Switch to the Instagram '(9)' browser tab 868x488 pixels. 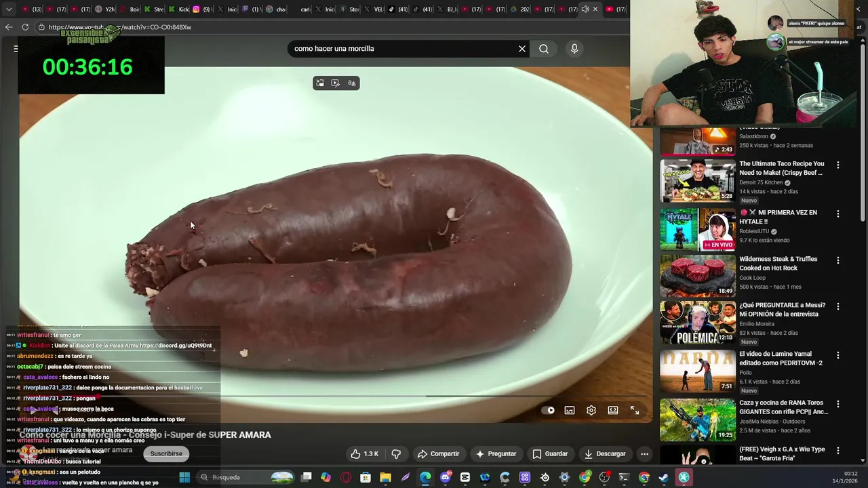(x=202, y=9)
